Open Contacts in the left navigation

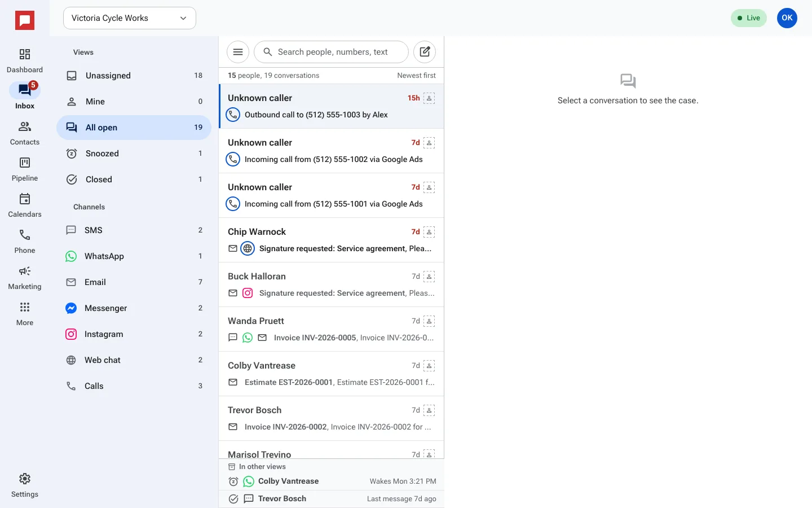coord(25,133)
